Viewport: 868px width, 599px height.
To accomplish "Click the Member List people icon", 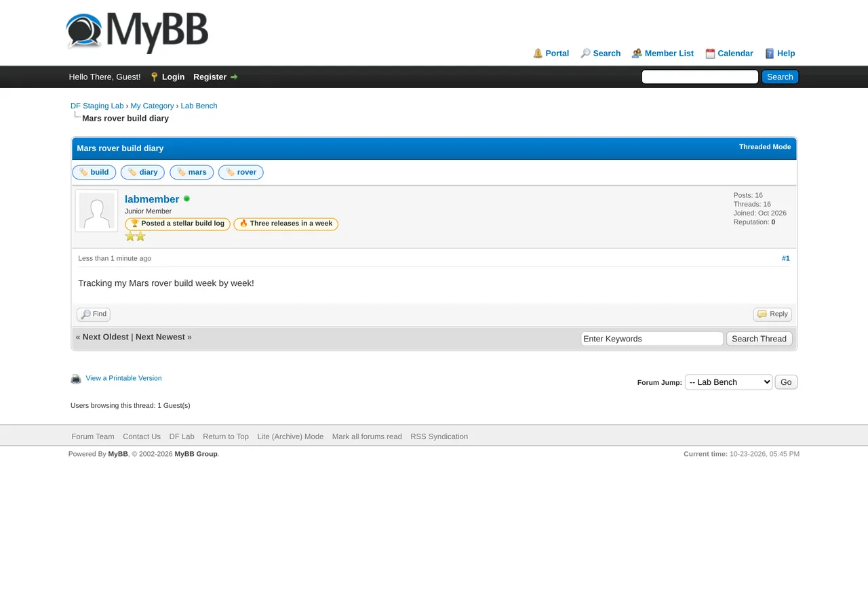I will click(637, 54).
